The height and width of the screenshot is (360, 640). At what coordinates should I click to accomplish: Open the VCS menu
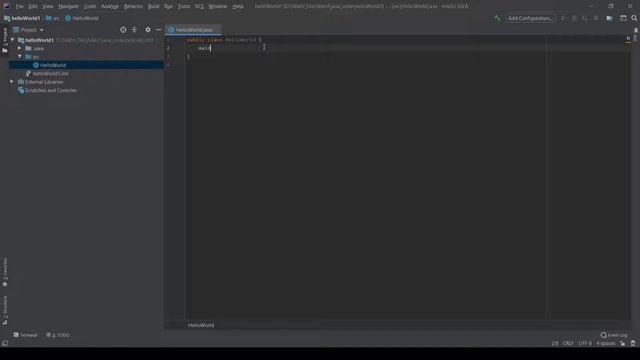coord(199,6)
